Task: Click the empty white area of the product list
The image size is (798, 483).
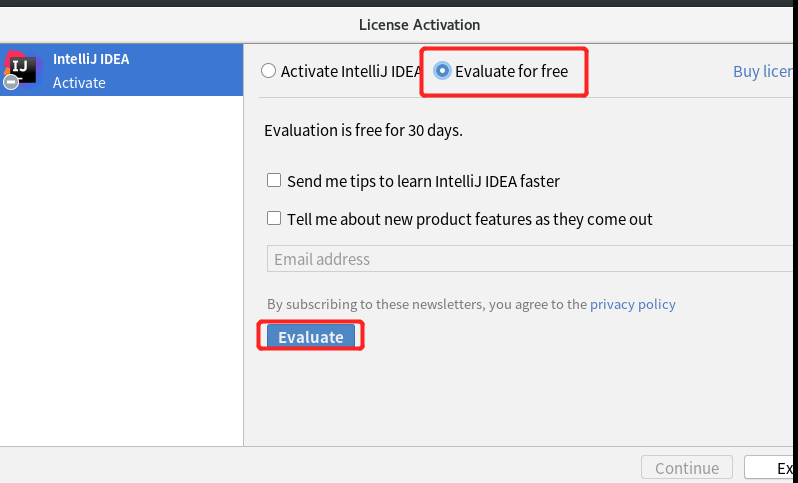Action: [x=121, y=270]
